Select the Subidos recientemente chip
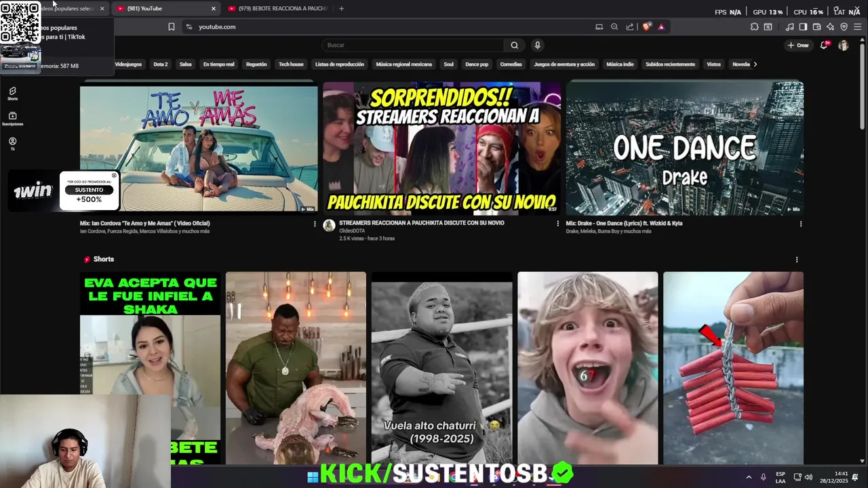Viewport: 868px width, 488px height. [670, 64]
